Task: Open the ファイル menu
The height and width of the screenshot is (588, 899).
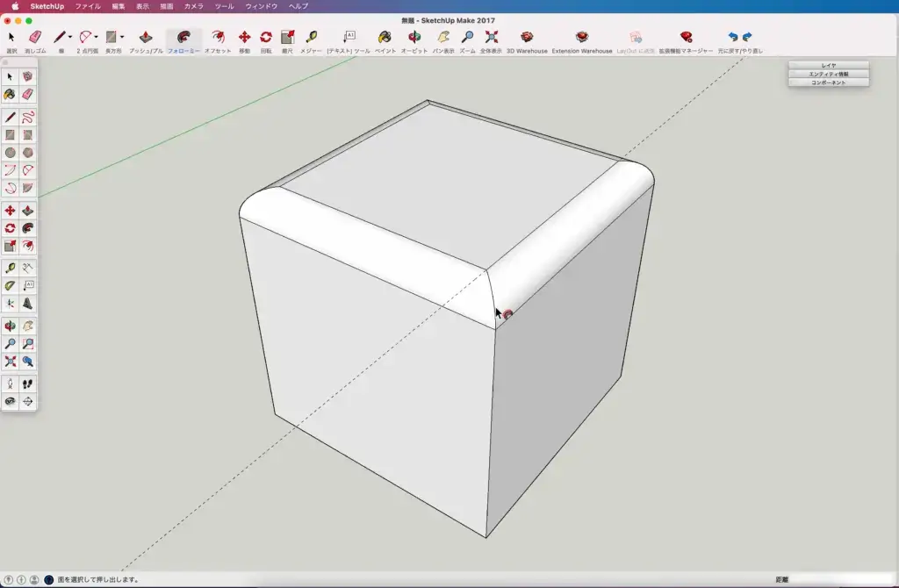Action: coord(88,6)
